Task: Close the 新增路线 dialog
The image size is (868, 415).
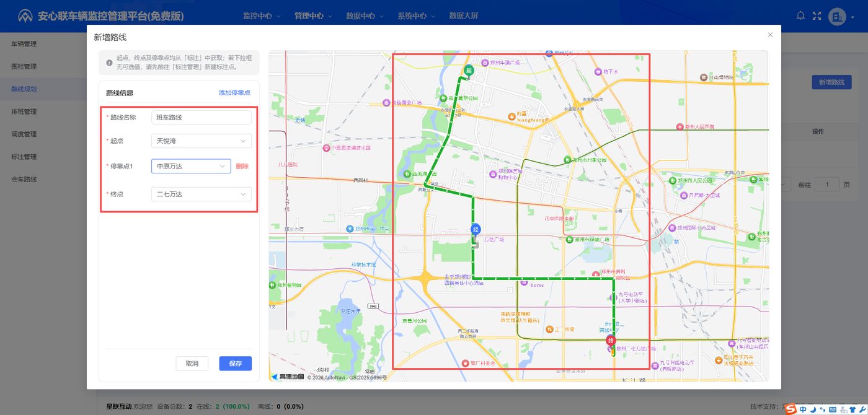Action: (770, 35)
